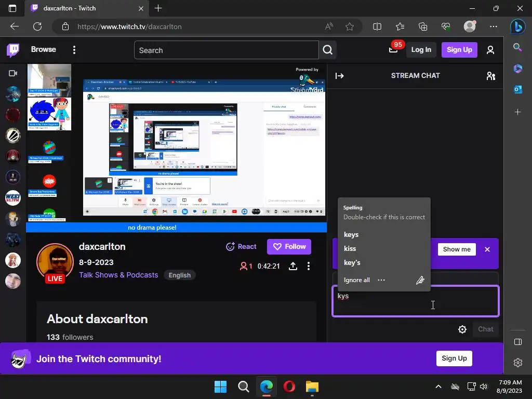Click the Sign Up button in top navigation
The height and width of the screenshot is (399, 532).
coord(459,50)
